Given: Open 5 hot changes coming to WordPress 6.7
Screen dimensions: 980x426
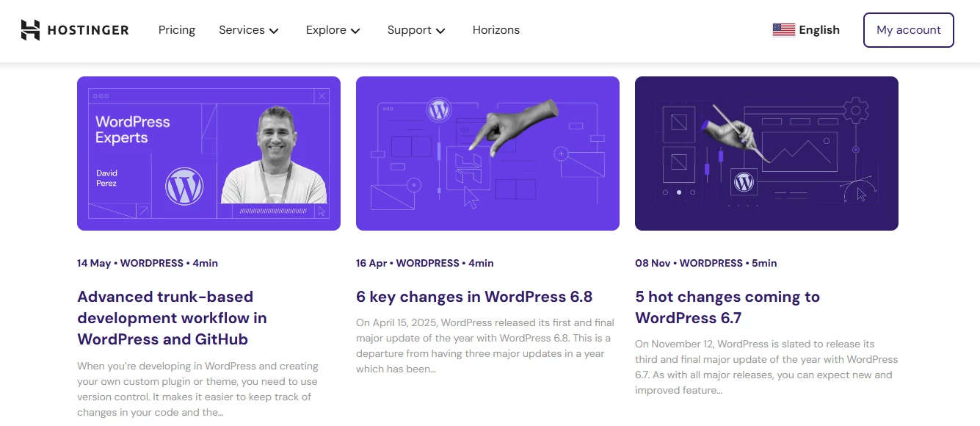Looking at the screenshot, I should click(x=727, y=308).
